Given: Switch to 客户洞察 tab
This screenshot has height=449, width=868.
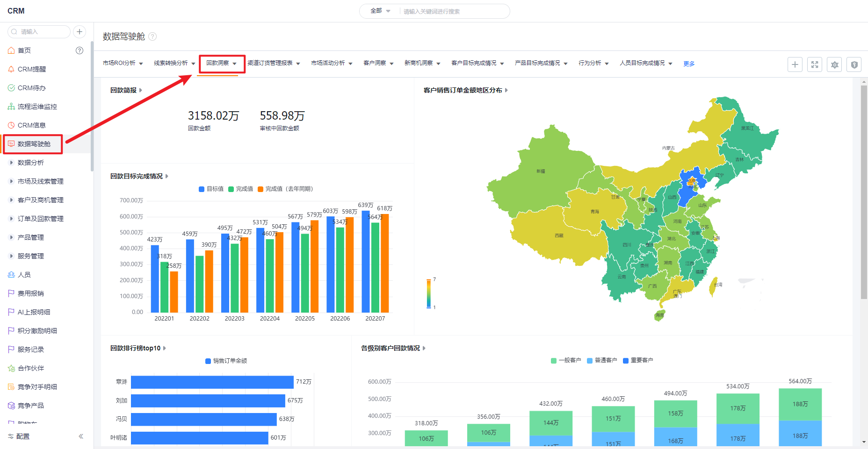Looking at the screenshot, I should [x=375, y=63].
